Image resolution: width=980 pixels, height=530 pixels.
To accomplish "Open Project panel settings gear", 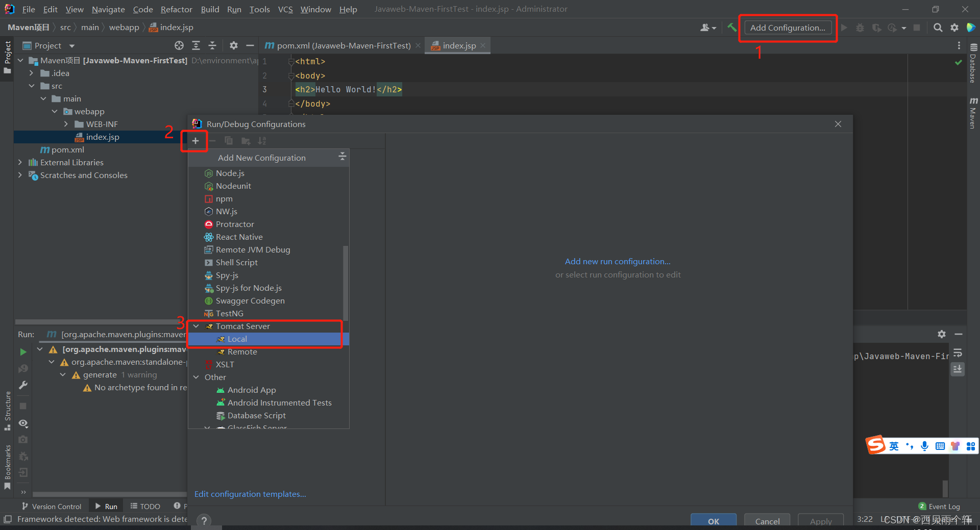I will (x=234, y=45).
